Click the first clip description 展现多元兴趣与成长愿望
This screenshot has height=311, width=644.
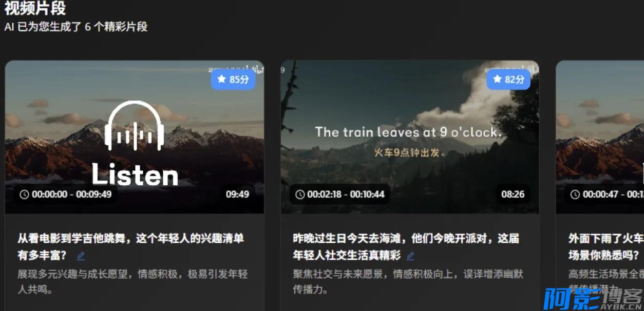133,282
